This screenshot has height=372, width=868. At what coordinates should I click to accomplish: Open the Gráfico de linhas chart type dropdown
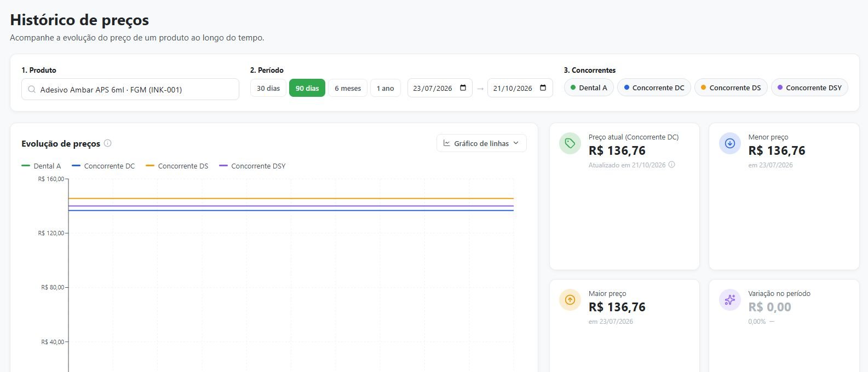coord(481,143)
